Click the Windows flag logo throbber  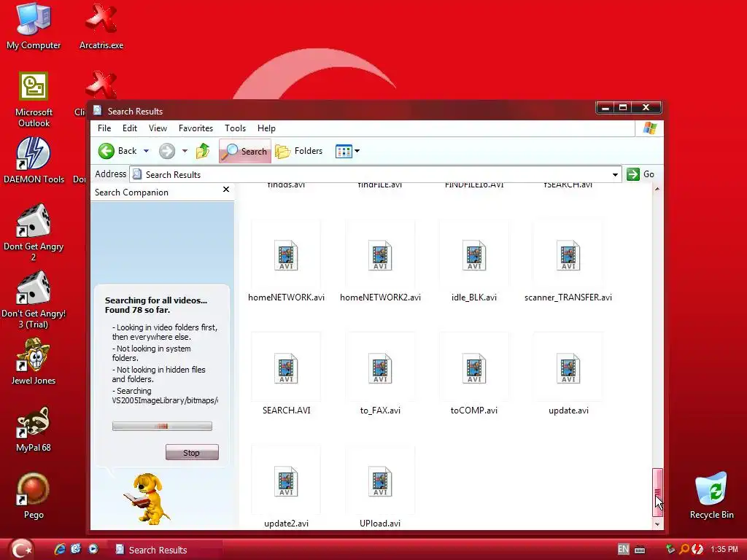point(649,128)
